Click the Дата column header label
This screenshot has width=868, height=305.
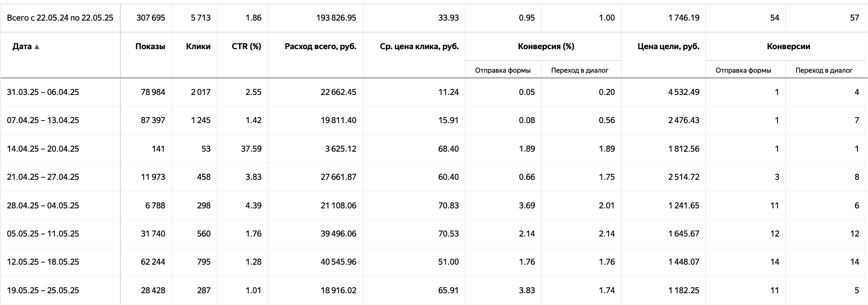pyautogui.click(x=22, y=46)
